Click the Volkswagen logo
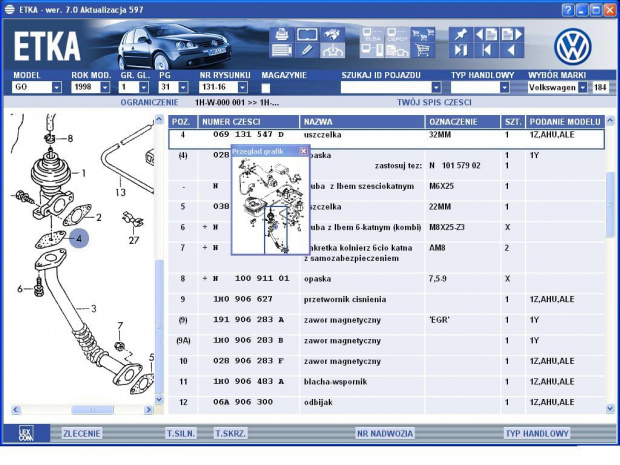This screenshot has height=465, width=620. (x=573, y=47)
